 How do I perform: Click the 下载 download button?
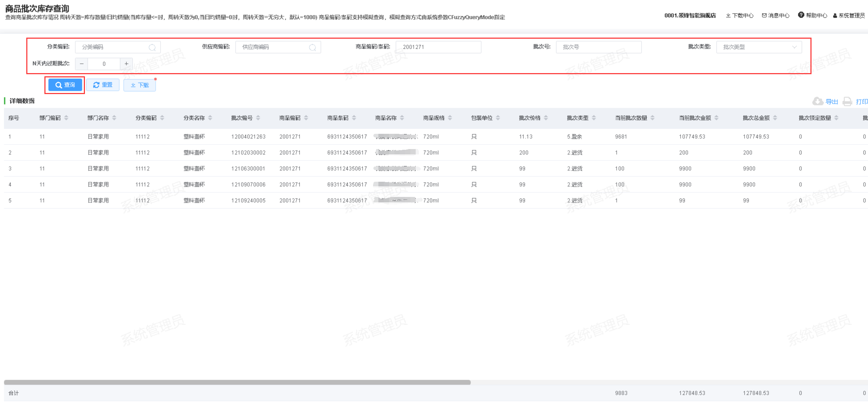click(140, 85)
